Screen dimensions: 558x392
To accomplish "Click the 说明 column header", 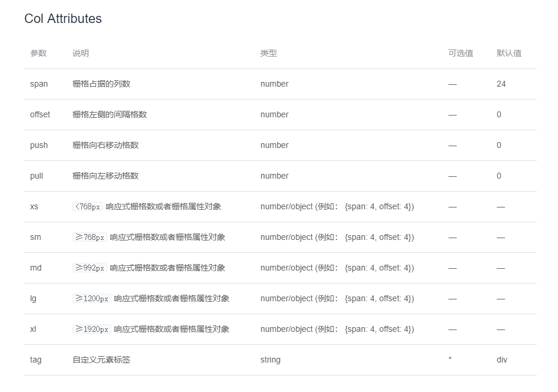I will click(x=81, y=53).
